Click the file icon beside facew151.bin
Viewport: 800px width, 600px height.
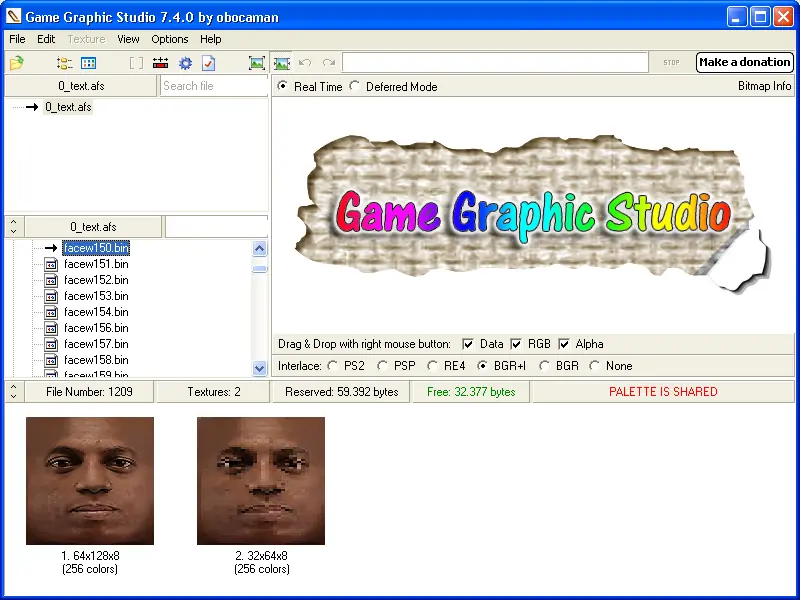click(51, 264)
